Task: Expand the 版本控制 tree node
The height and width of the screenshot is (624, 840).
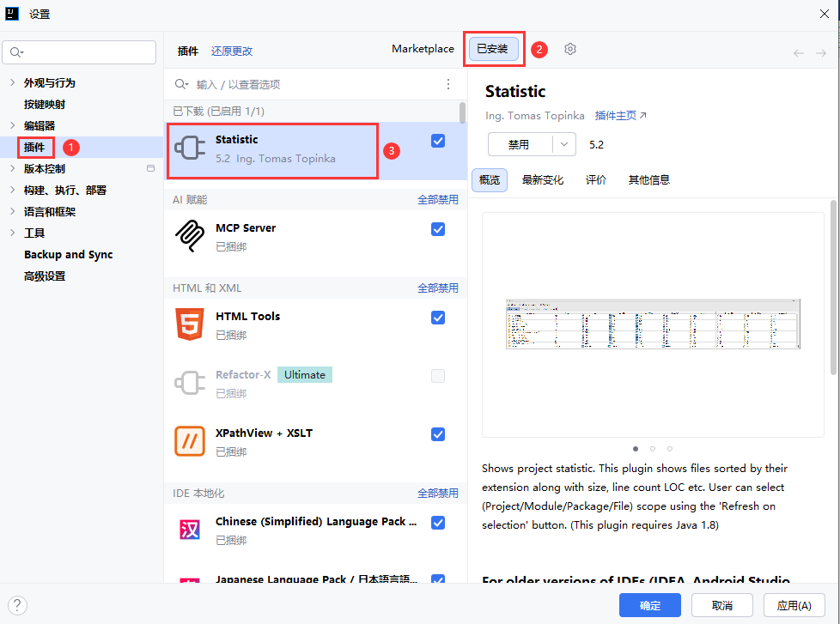Action: click(x=12, y=168)
